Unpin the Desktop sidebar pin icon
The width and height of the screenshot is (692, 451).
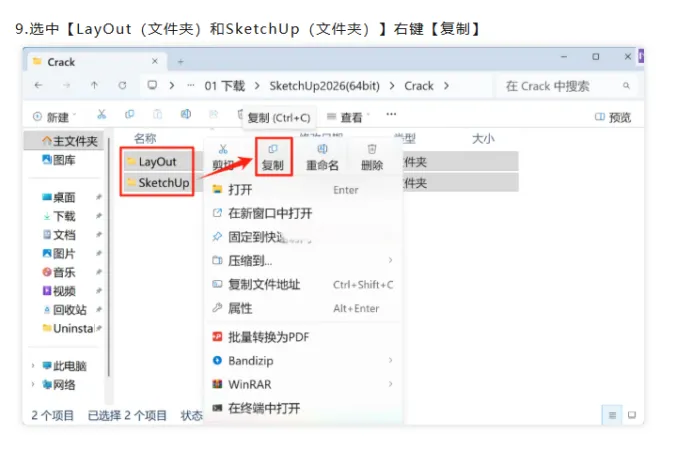[99, 197]
